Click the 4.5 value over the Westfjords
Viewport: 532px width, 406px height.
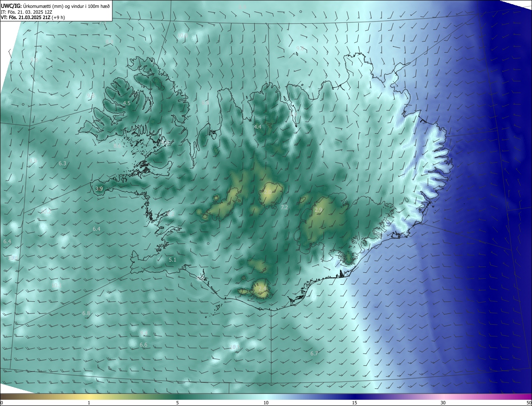[x=127, y=103]
